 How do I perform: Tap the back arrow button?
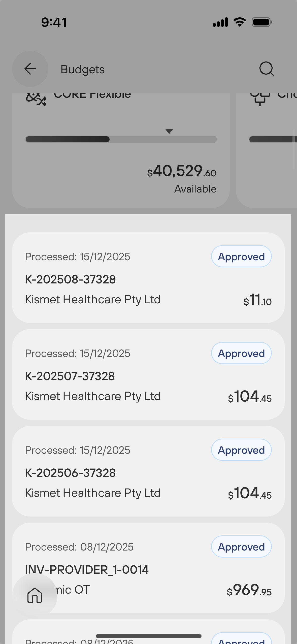[x=30, y=69]
